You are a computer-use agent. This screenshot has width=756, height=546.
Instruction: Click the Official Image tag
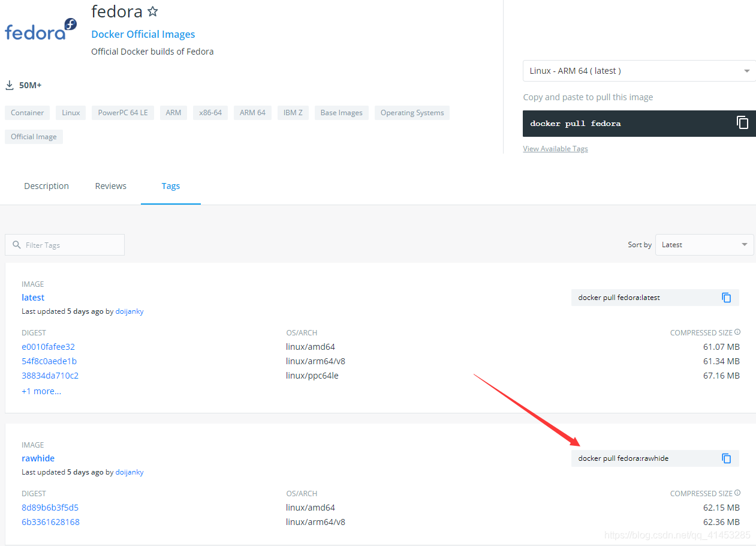(34, 137)
